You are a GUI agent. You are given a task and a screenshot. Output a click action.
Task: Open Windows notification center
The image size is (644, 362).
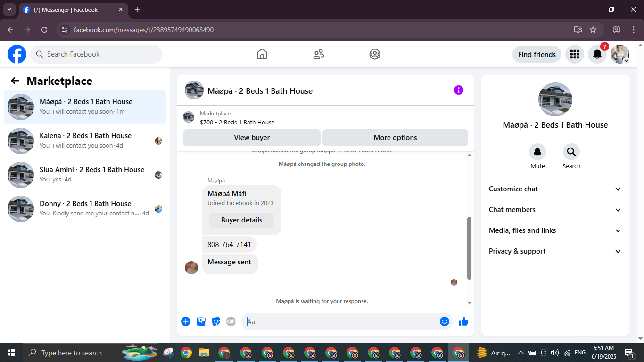[x=629, y=353]
